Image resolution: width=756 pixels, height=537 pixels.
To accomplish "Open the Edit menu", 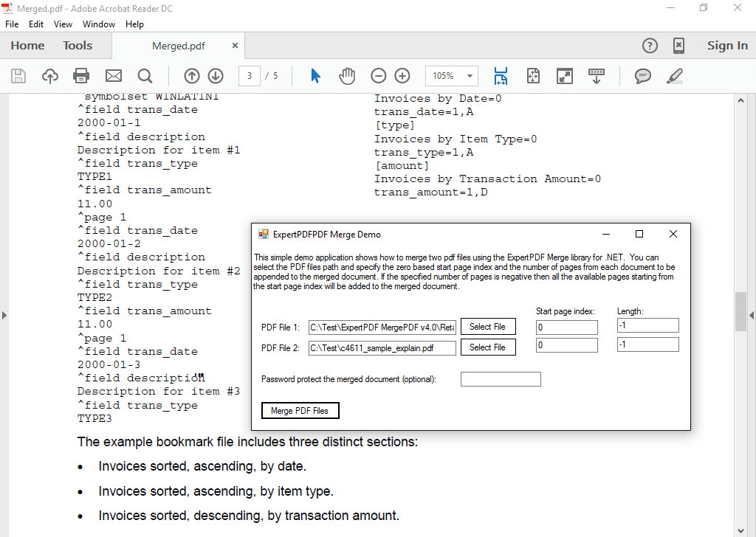I will (x=36, y=24).
